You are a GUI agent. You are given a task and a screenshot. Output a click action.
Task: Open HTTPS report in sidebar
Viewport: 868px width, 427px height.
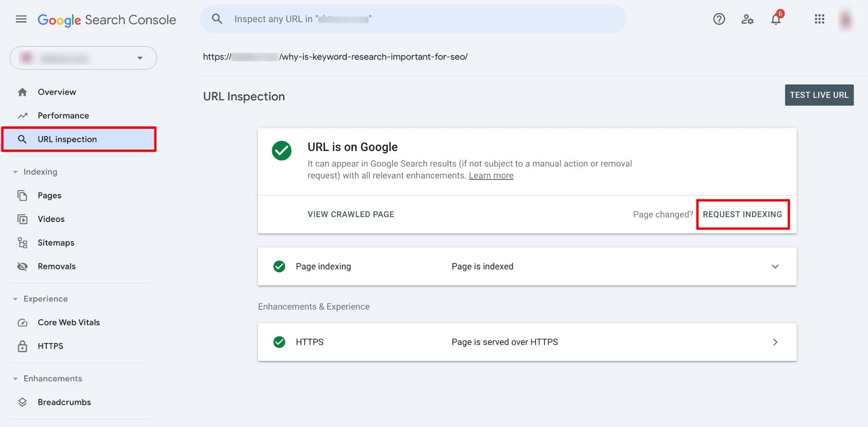tap(50, 346)
